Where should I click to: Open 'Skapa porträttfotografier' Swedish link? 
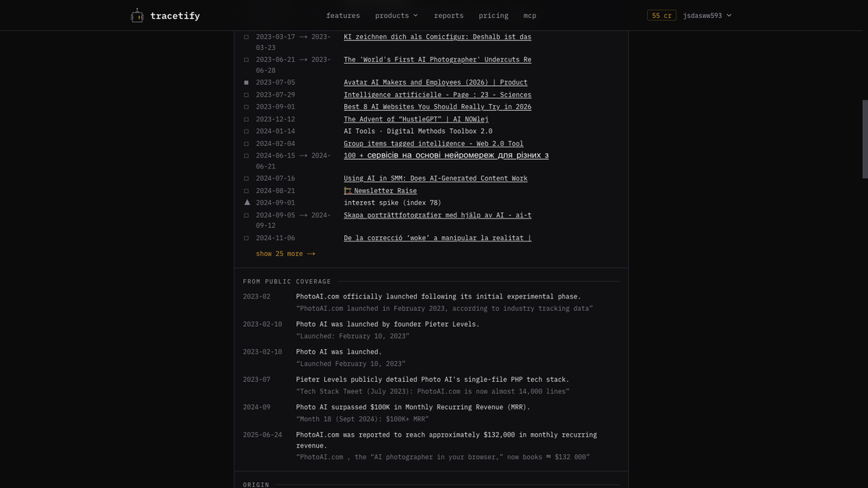click(x=437, y=215)
